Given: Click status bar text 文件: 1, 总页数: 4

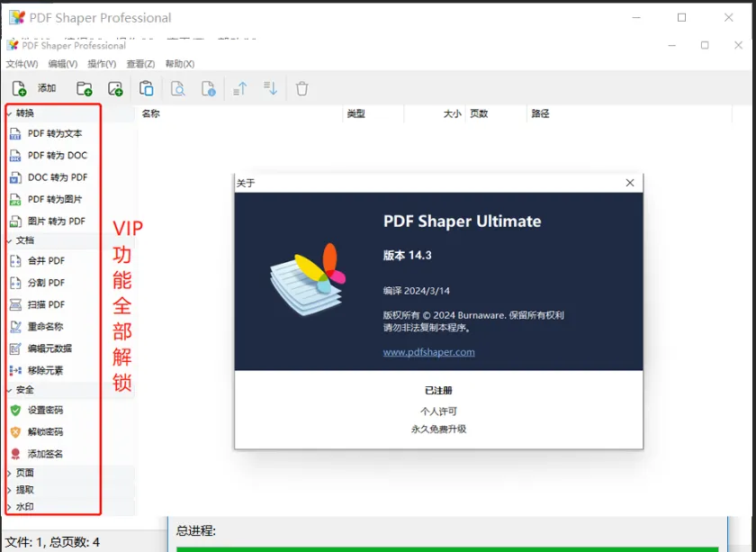Looking at the screenshot, I should pos(52,542).
